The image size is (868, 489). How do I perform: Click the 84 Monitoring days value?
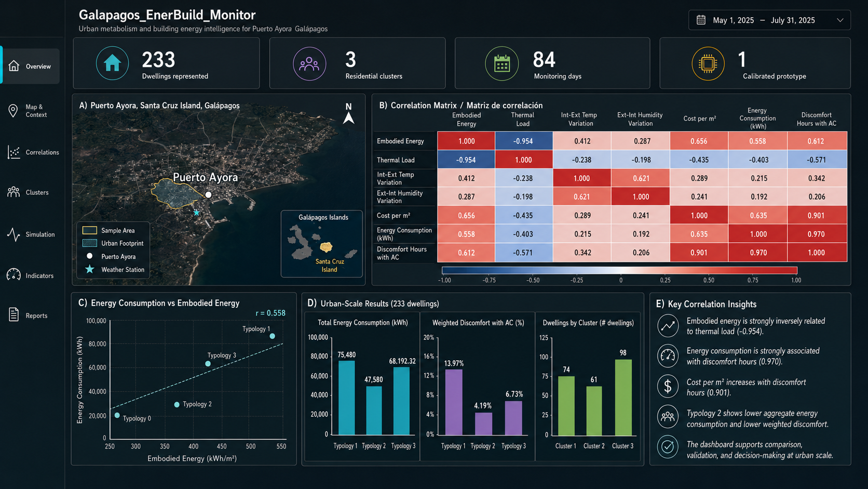coord(544,60)
